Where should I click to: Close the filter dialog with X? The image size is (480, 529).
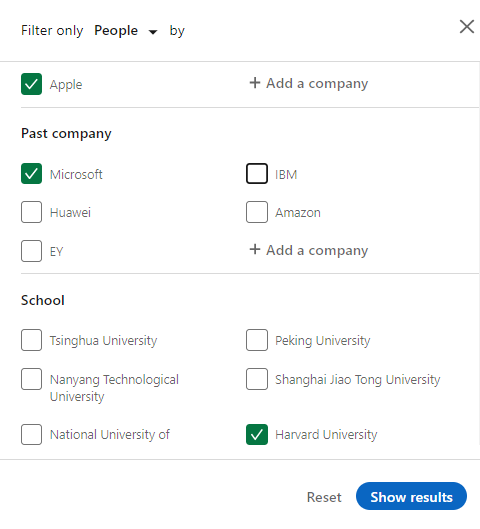tap(467, 27)
